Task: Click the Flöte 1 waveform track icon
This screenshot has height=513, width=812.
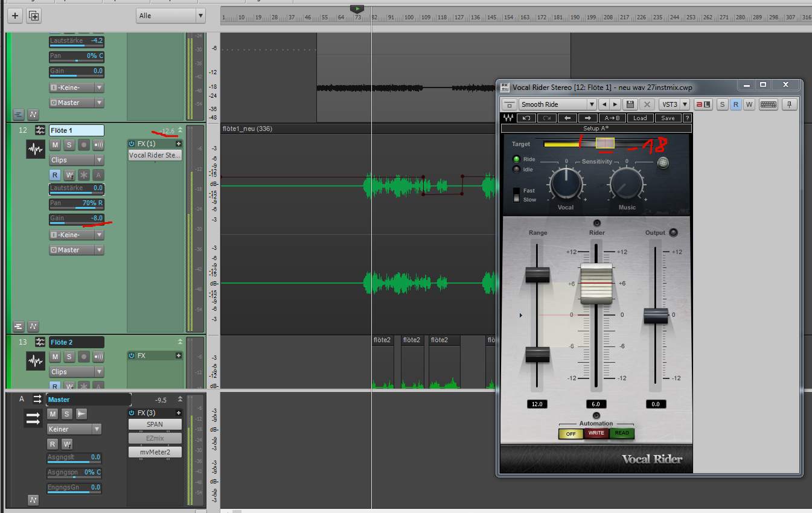Action: pos(36,149)
